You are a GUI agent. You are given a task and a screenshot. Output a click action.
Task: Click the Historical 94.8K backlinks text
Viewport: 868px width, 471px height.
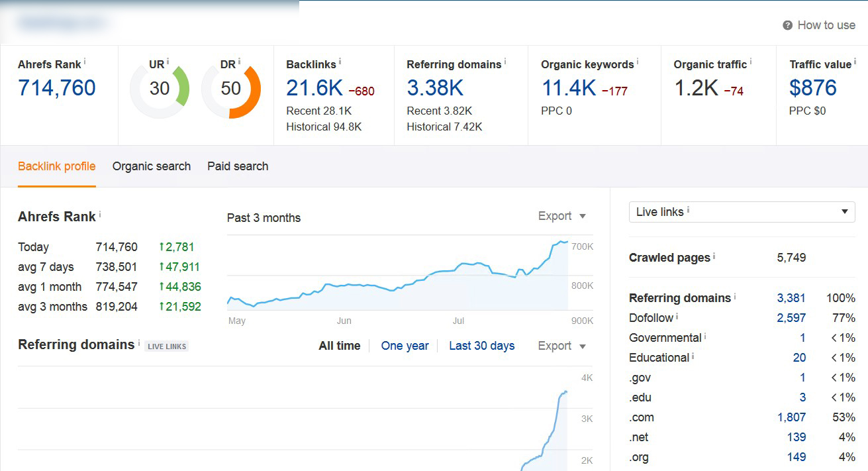(324, 127)
